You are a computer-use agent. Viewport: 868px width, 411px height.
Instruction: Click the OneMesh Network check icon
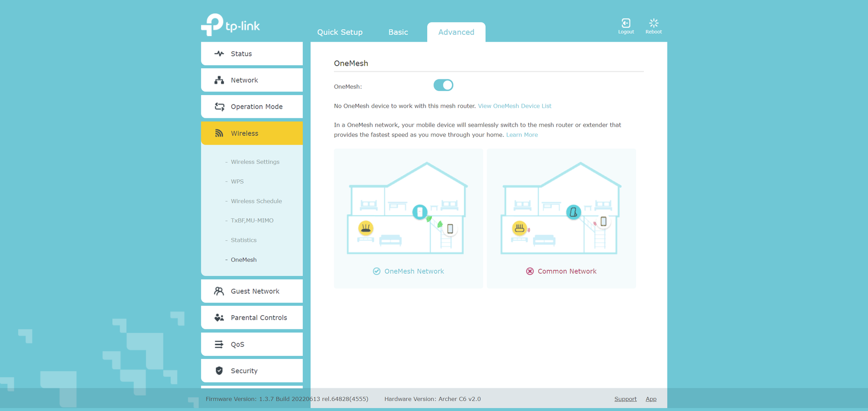click(x=377, y=271)
